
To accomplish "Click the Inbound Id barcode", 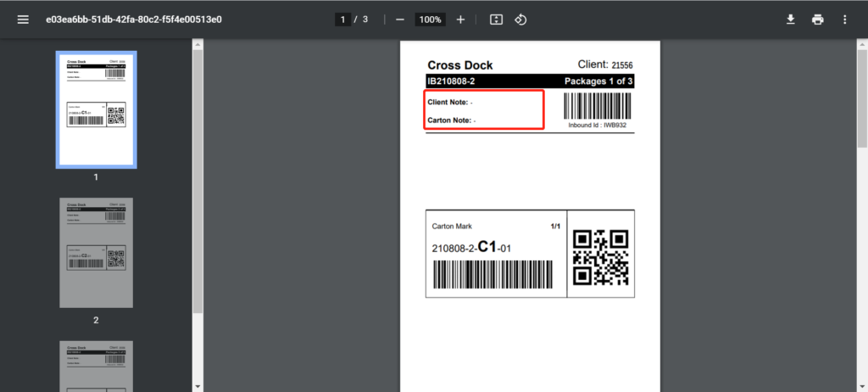I will (597, 105).
